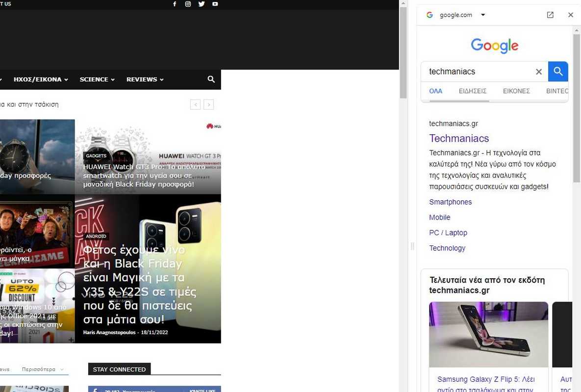Visit the Smartphones sitelink
581x392 pixels.
[x=450, y=201]
